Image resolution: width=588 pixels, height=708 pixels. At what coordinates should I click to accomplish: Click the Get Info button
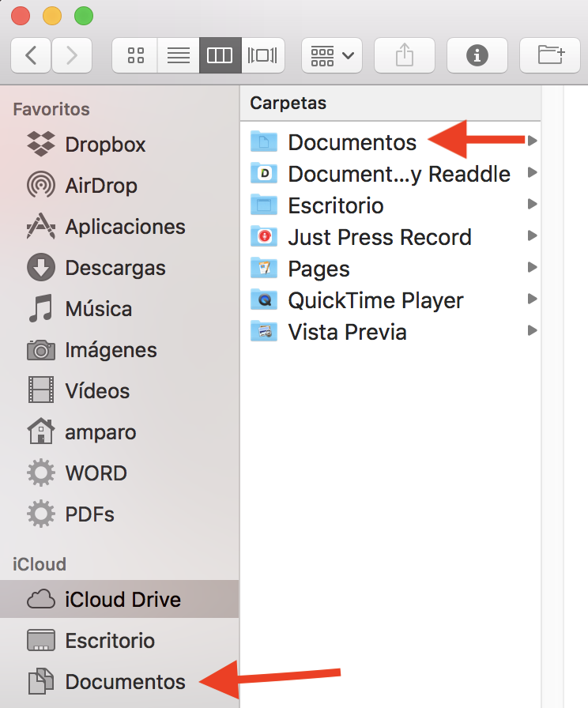coord(477,55)
